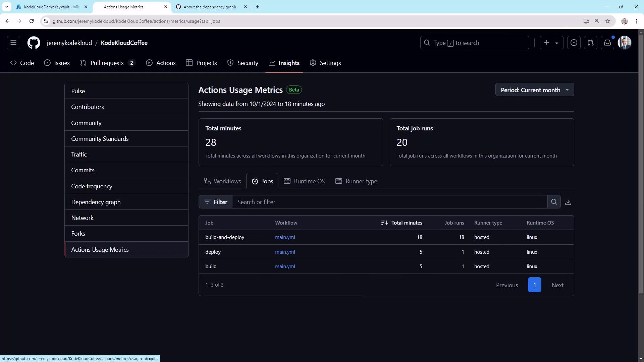Click the page 1 pagination button

point(534,285)
